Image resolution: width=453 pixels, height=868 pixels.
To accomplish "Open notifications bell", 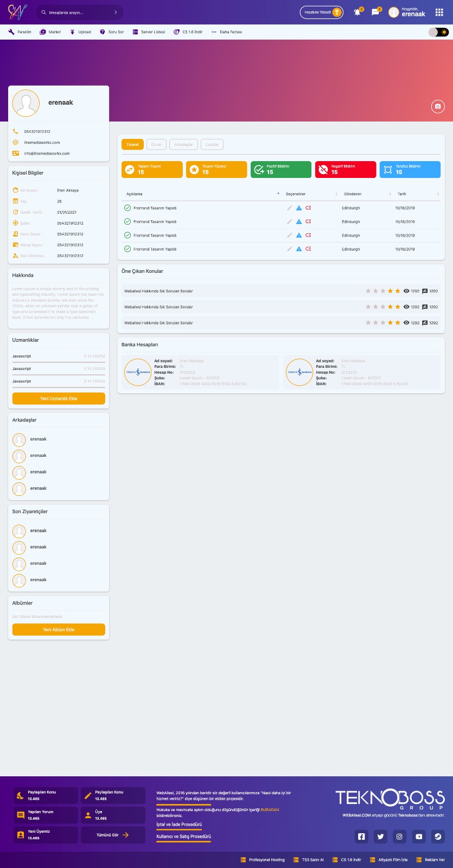I will [x=358, y=12].
